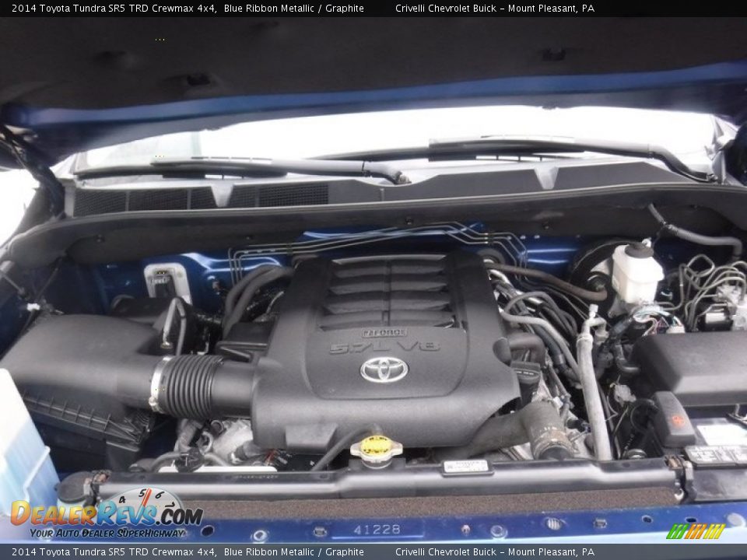747x560 pixels.
Task: Click the bottom 'Blue Ribbon Metallic / Graphite' text
Action: click(x=294, y=552)
